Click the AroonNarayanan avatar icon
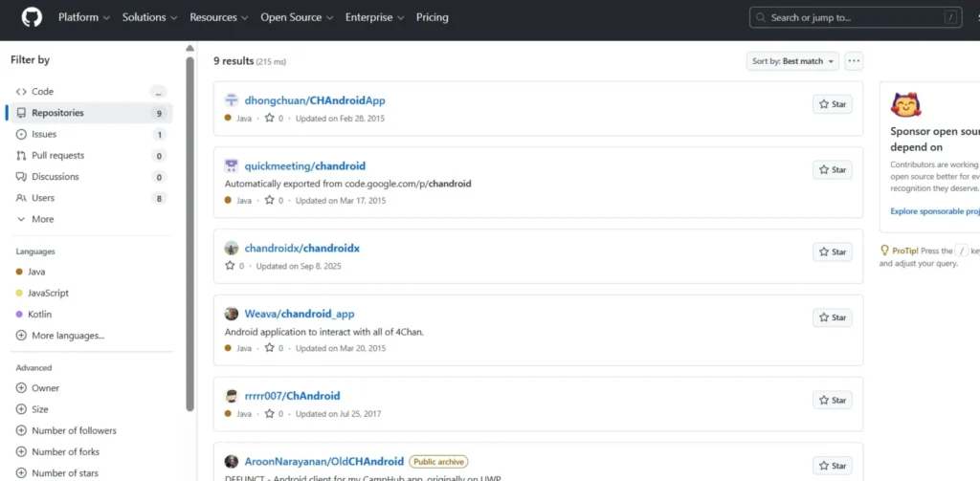The width and height of the screenshot is (980, 481). 232,462
